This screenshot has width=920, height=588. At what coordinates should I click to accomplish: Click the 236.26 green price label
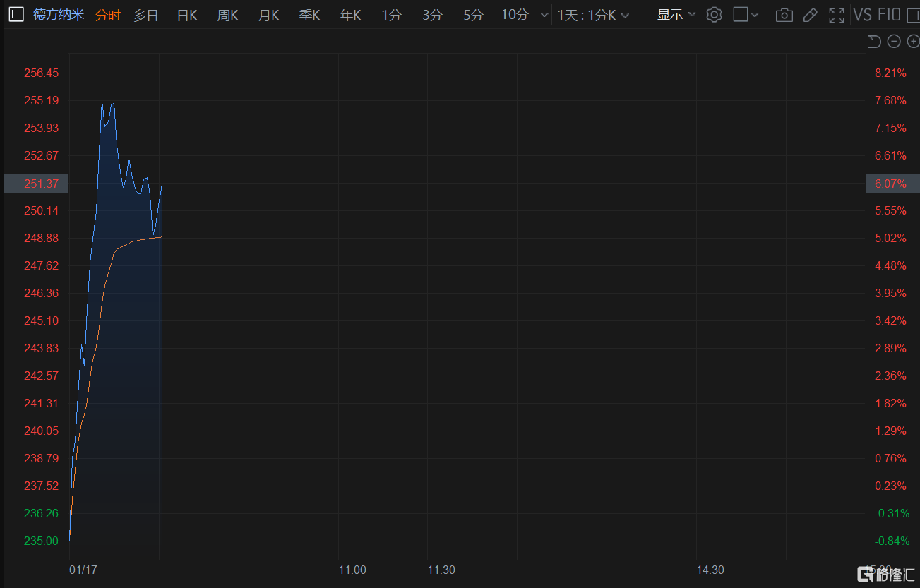[42, 513]
